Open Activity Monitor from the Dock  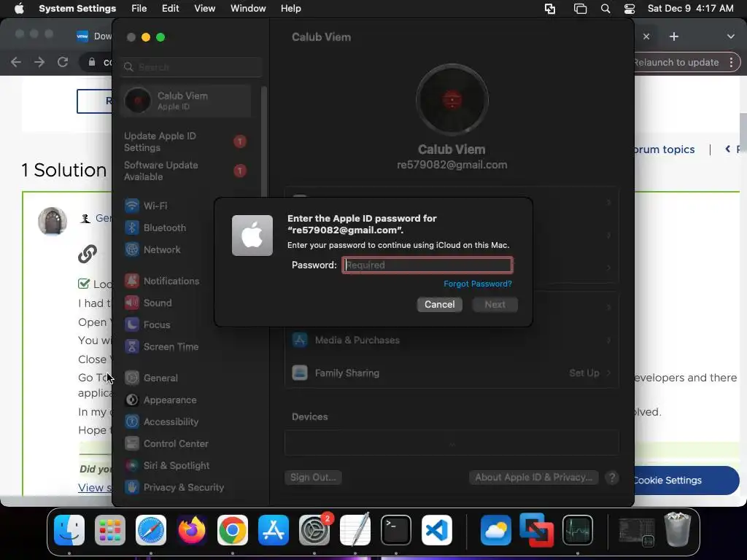coord(578,530)
